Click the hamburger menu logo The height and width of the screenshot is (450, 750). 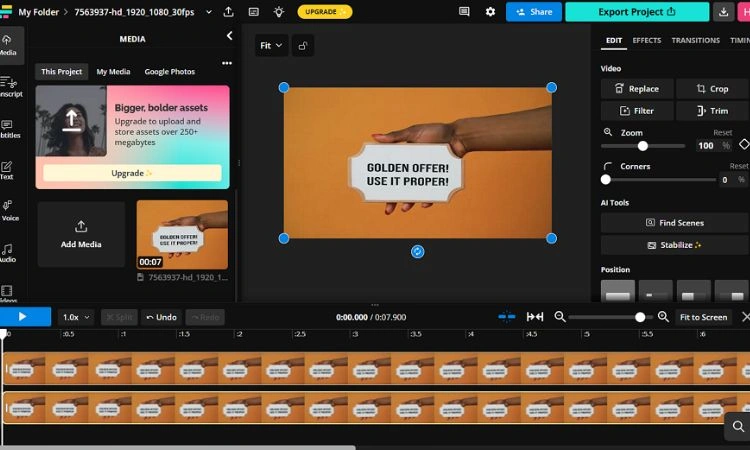pos(6,11)
